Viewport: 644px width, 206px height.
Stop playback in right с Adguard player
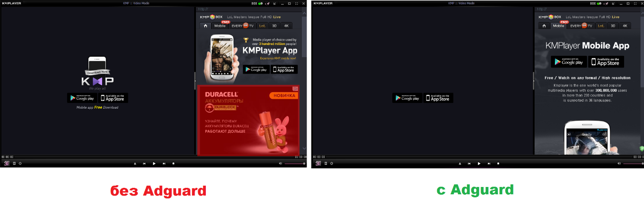tap(498, 164)
